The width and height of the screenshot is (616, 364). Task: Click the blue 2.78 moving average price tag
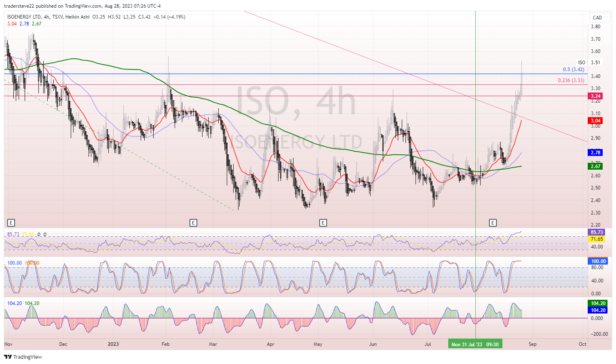(x=595, y=152)
